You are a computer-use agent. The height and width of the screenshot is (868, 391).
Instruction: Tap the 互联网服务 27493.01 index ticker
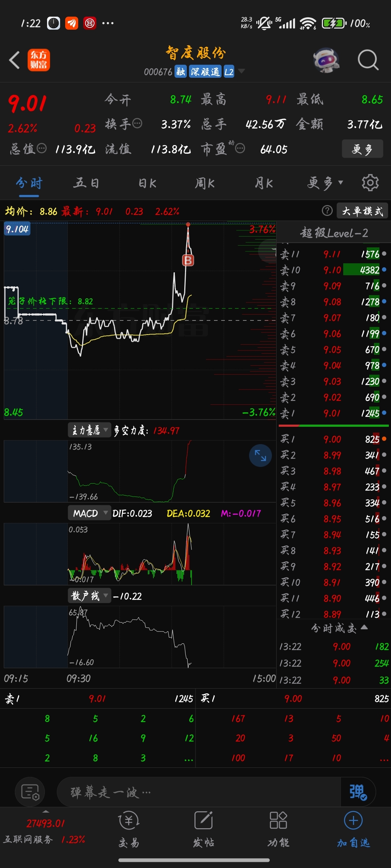[x=45, y=831]
